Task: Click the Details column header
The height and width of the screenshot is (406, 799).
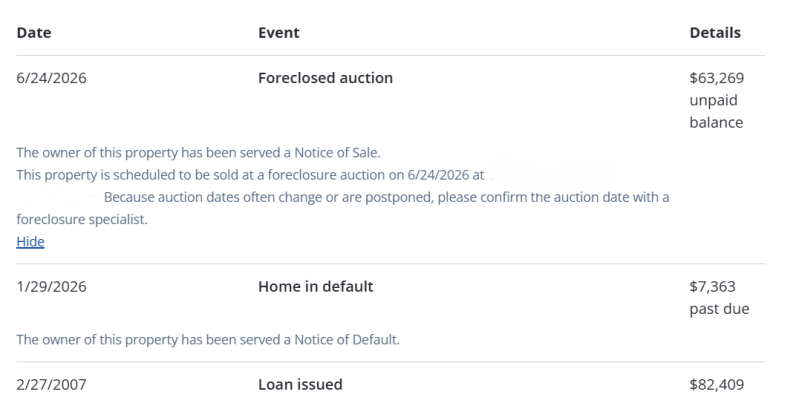Action: pos(715,33)
